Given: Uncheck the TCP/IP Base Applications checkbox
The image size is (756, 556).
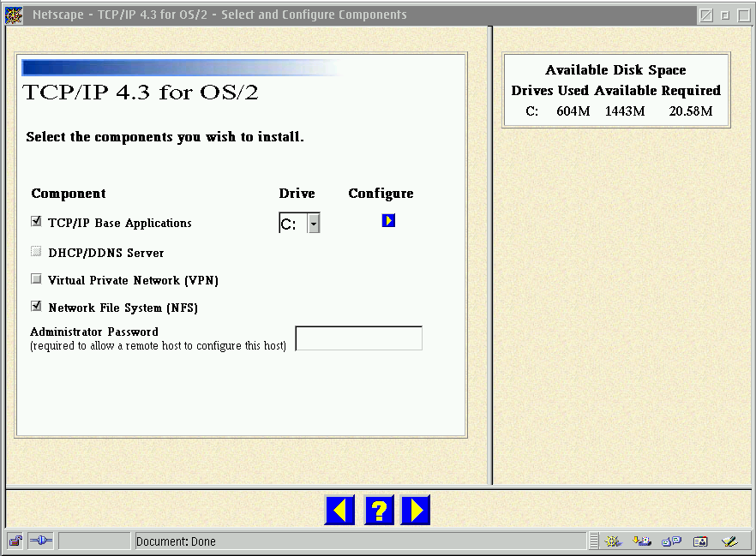Looking at the screenshot, I should [x=36, y=221].
